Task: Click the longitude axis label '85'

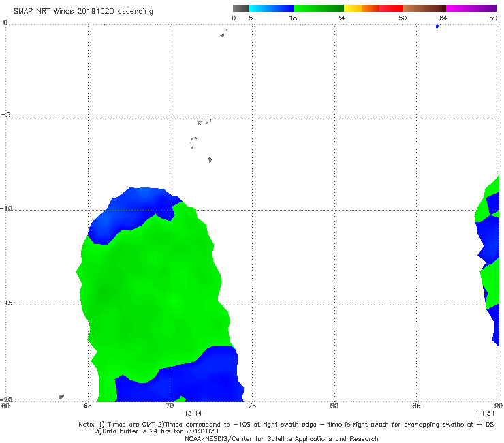Action: [x=416, y=406]
